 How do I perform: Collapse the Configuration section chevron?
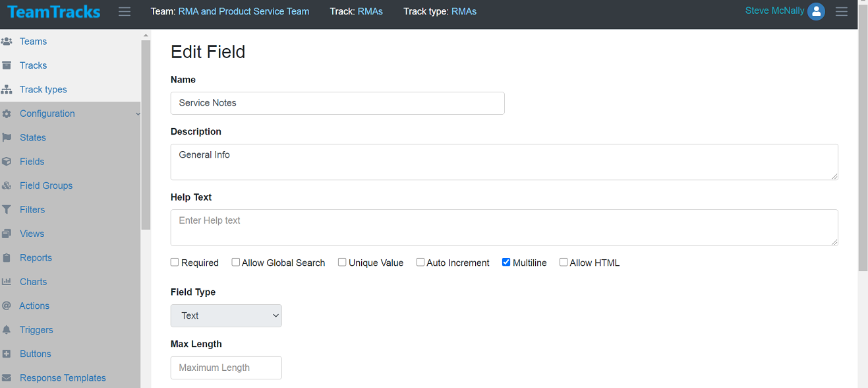(138, 114)
